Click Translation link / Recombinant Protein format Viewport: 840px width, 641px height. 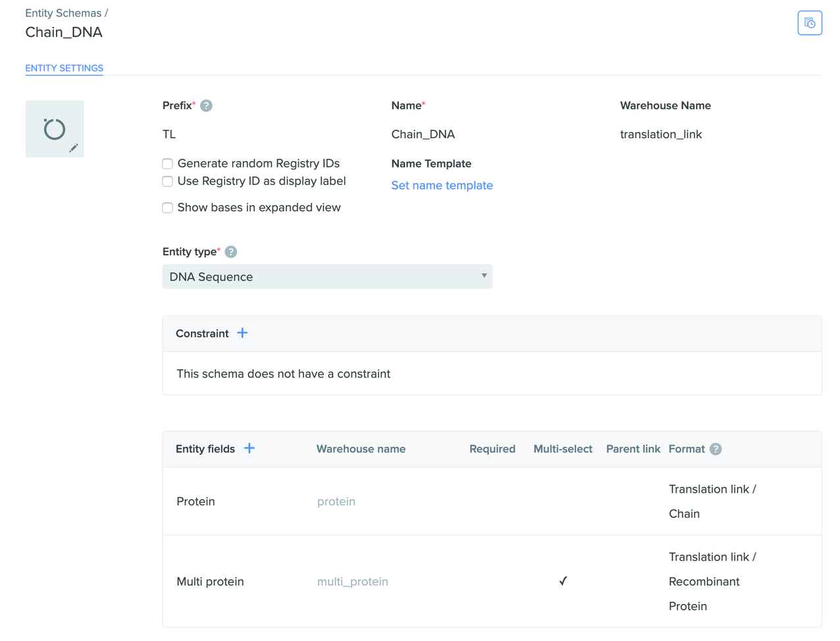pyautogui.click(x=712, y=582)
